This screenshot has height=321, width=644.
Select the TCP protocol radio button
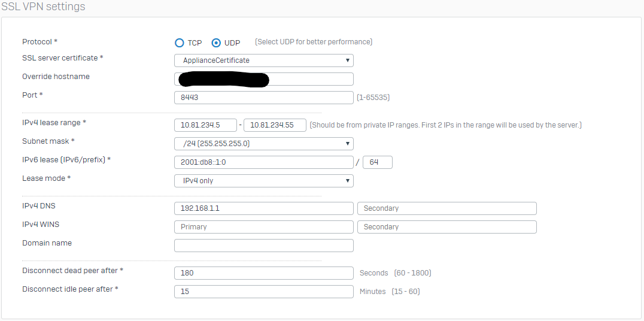[179, 43]
